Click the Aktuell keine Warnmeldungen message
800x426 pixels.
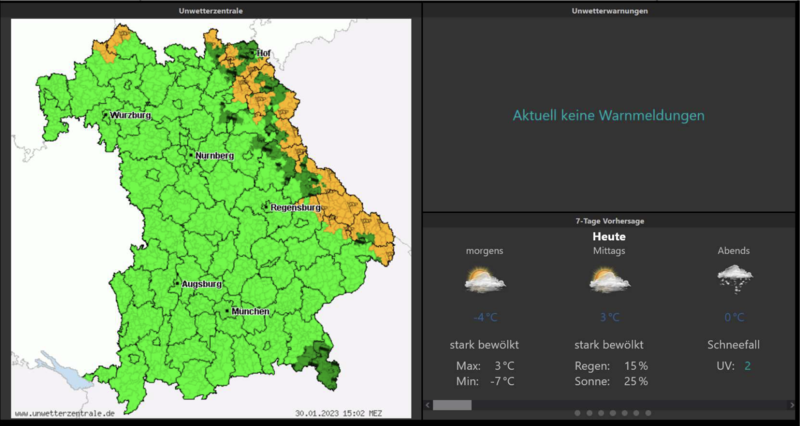tap(608, 116)
